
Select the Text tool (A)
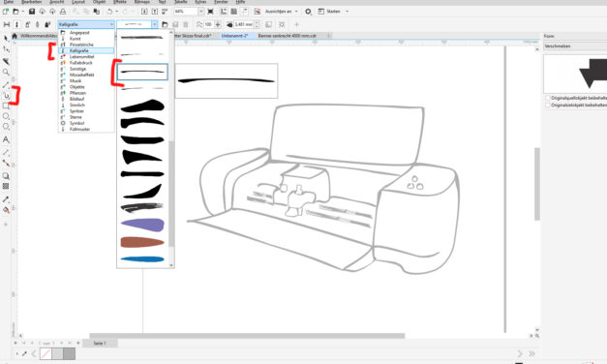[x=6, y=139]
